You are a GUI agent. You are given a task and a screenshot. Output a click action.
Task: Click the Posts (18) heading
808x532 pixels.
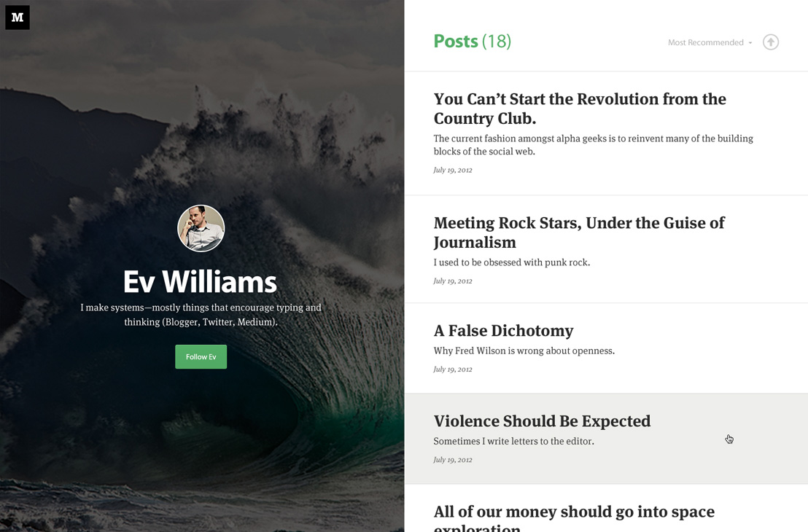point(472,42)
